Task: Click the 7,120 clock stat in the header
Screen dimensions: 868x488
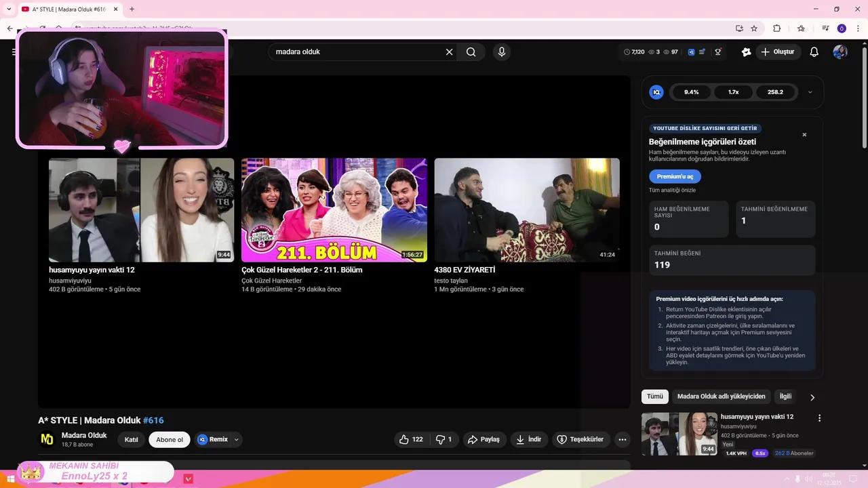Action: 634,52
